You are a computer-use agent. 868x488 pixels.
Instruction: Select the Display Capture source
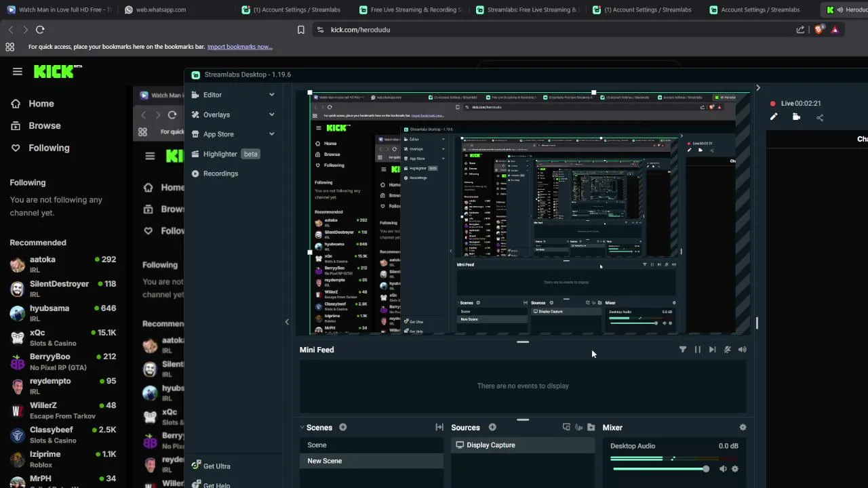tap(523, 445)
